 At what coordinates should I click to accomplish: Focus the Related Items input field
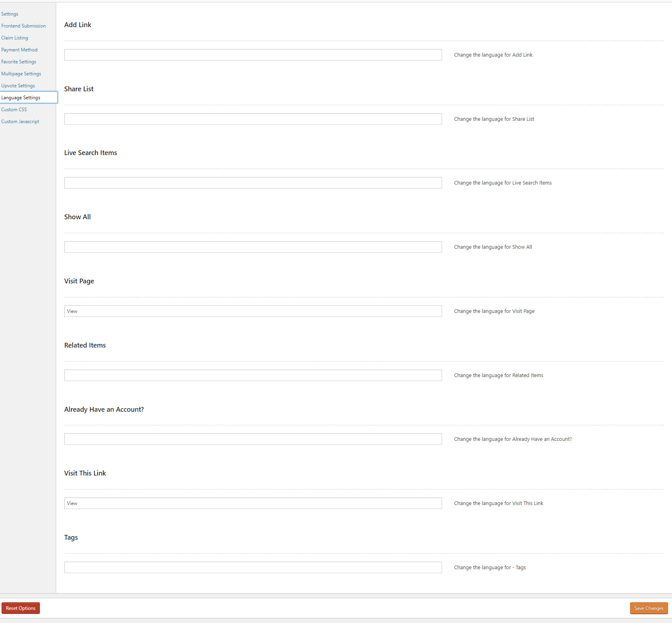click(x=253, y=375)
